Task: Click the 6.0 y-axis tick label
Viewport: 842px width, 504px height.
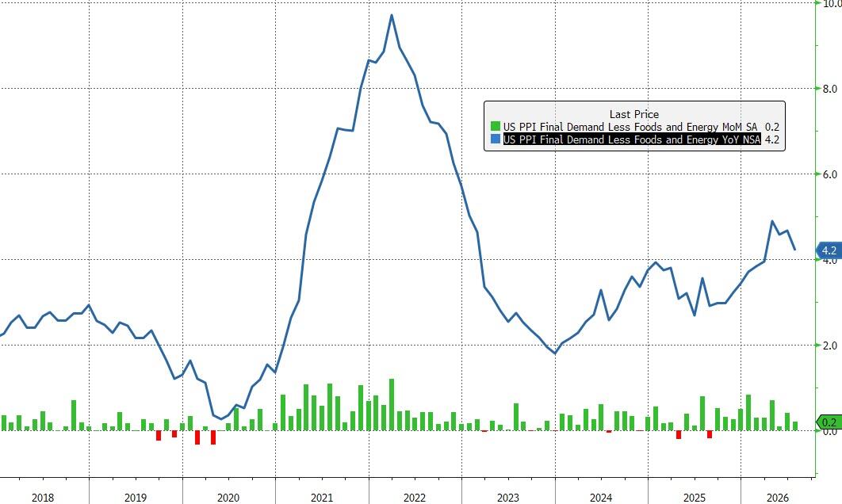Action: tap(829, 174)
